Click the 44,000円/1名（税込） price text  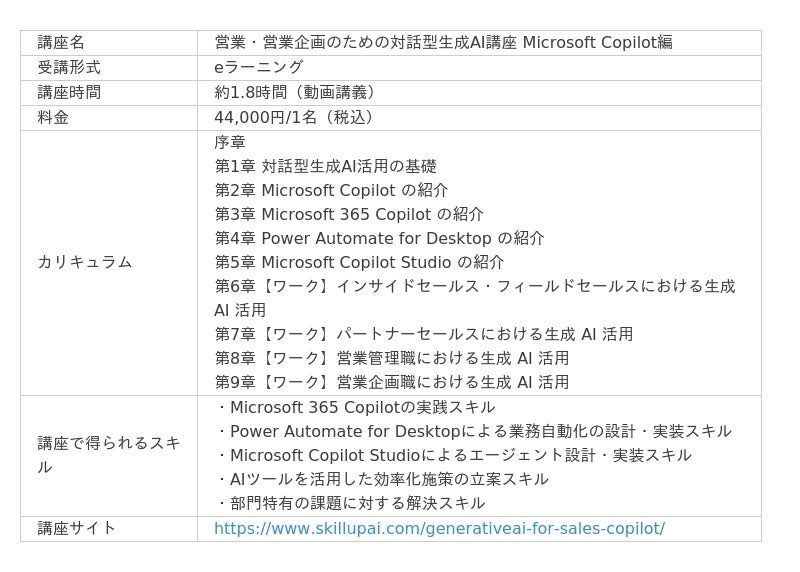click(293, 117)
